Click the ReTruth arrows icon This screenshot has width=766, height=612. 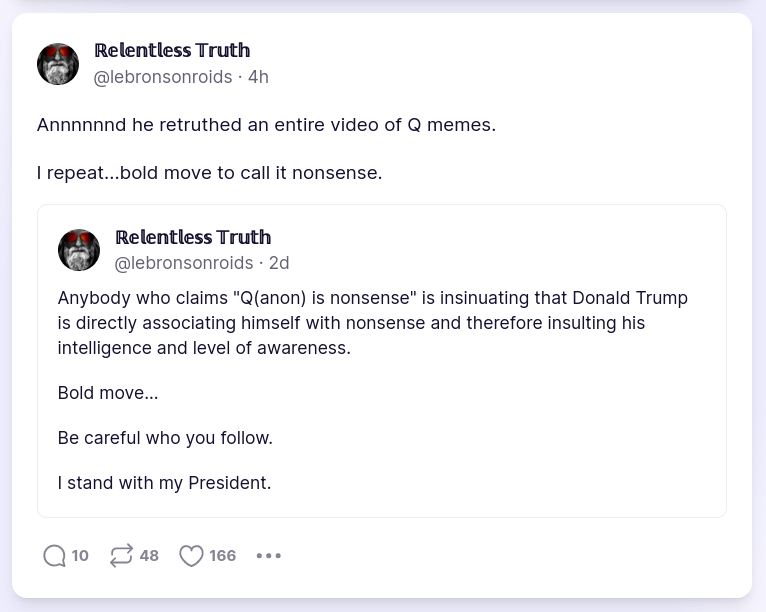coord(121,556)
